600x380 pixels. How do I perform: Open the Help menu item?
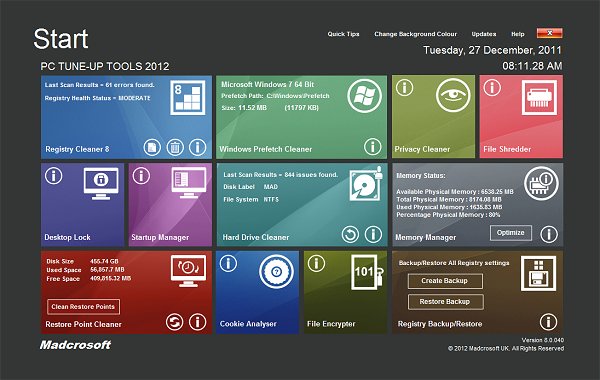[x=518, y=34]
